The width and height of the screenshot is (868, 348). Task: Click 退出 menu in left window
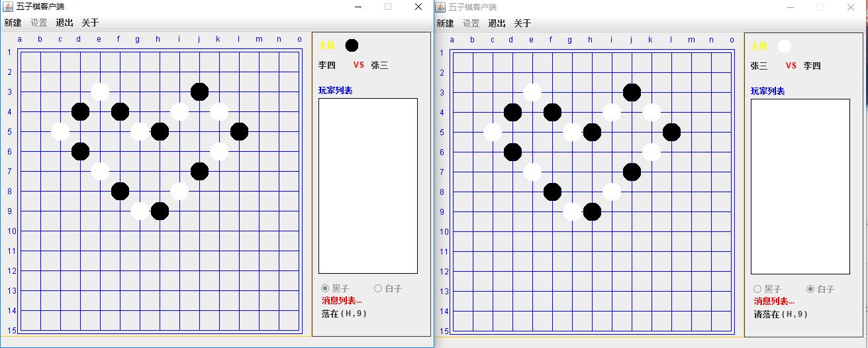[64, 23]
